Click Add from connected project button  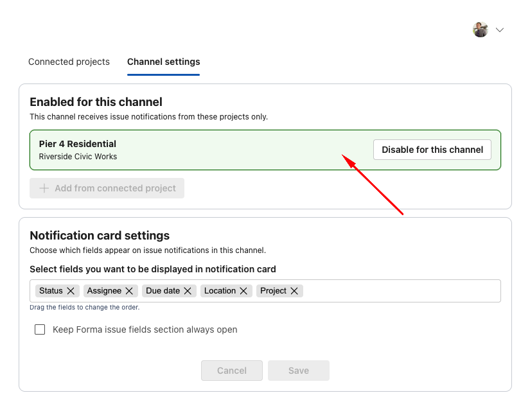(x=107, y=188)
